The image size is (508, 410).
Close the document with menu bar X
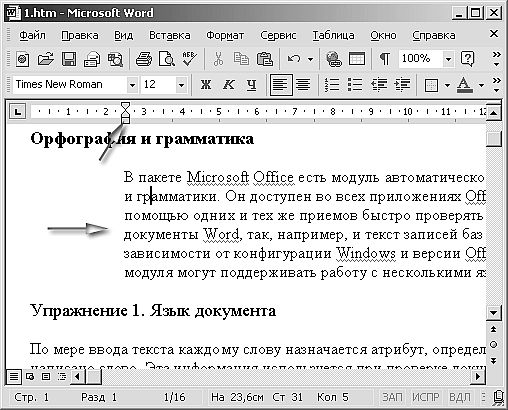[x=494, y=34]
